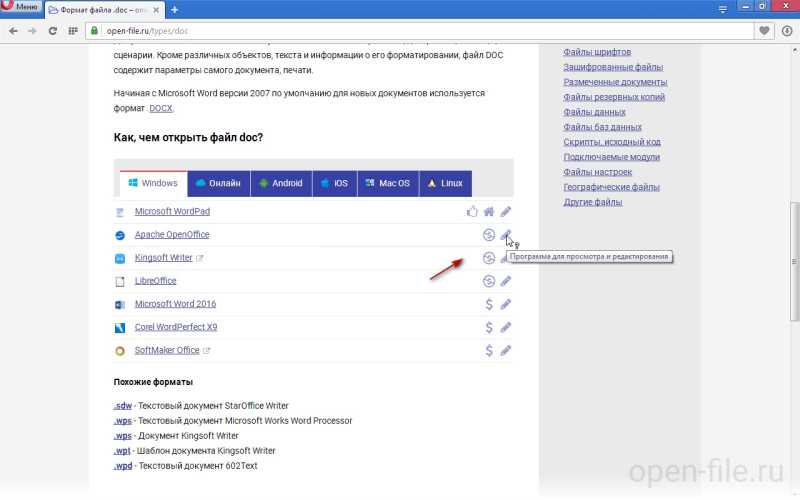Click the Apache OpenOffice program logo icon
Screen dimensions: 800x500
[120, 235]
